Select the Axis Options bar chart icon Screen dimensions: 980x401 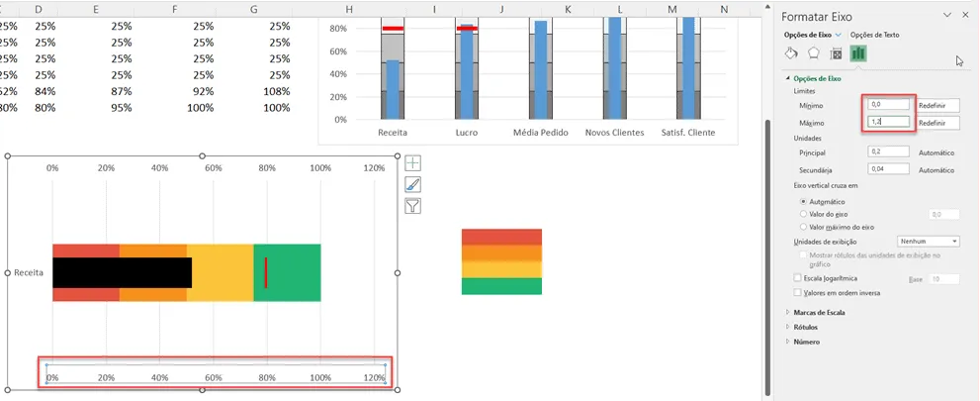tap(858, 53)
